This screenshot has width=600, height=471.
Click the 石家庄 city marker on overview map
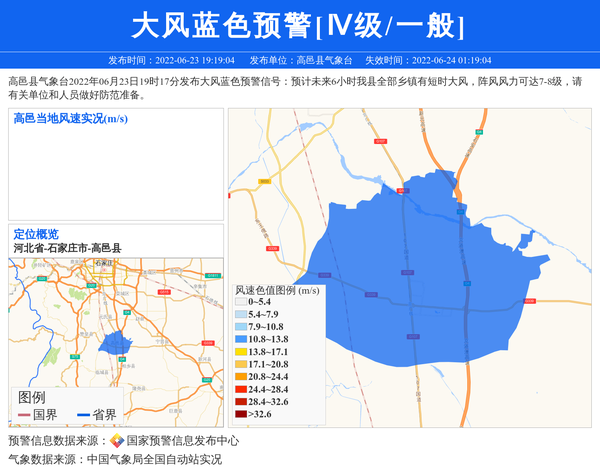(99, 264)
